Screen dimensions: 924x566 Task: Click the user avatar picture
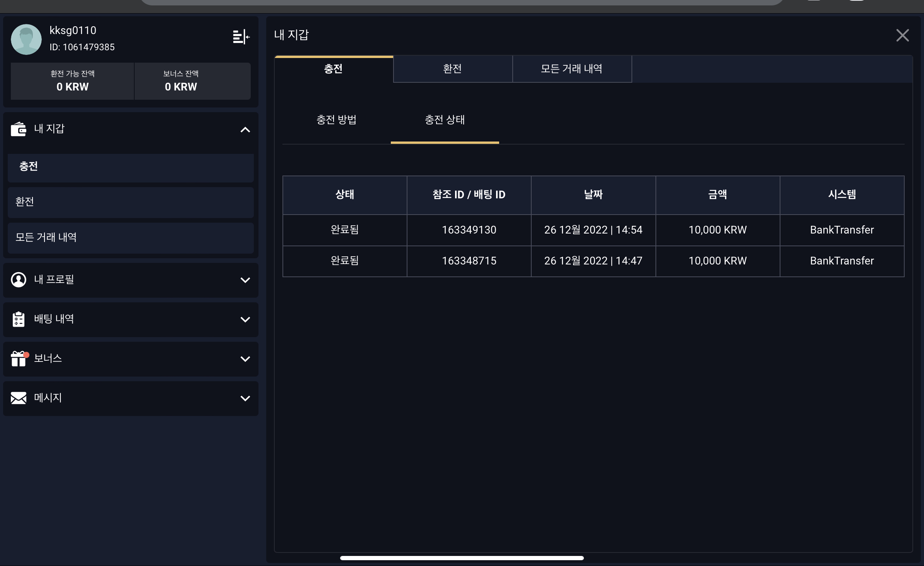[26, 39]
